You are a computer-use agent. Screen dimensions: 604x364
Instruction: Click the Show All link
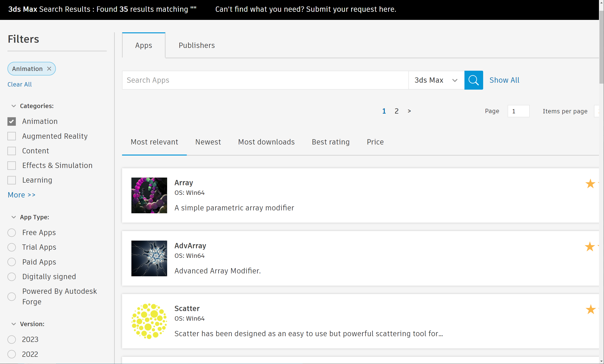tap(504, 80)
